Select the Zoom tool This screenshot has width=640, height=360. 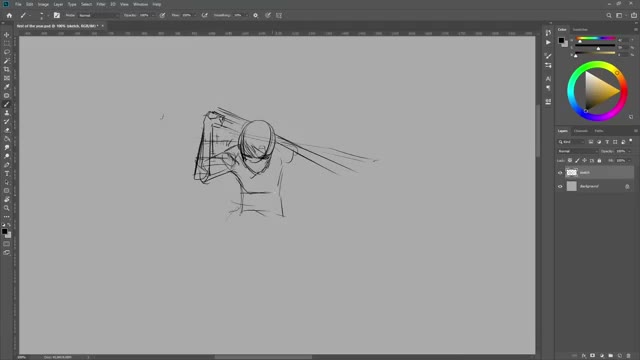pos(7,208)
